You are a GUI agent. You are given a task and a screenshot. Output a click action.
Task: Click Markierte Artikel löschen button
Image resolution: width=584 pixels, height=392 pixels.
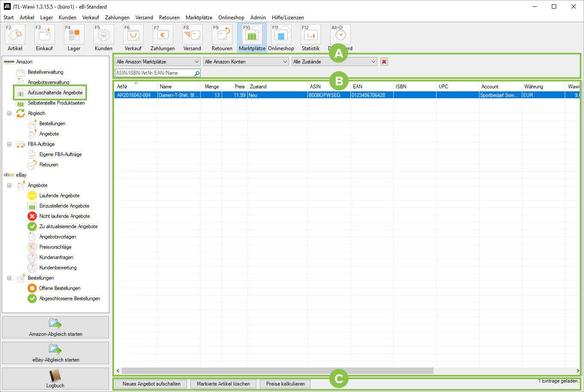coord(223,384)
